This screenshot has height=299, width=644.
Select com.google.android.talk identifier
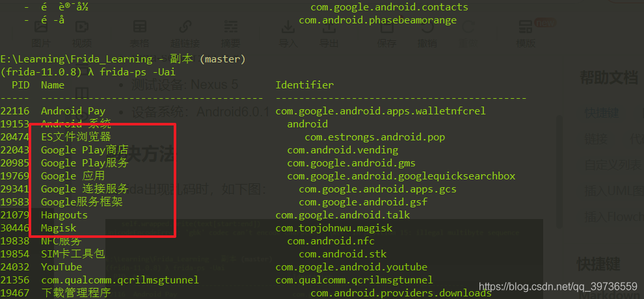pyautogui.click(x=343, y=215)
